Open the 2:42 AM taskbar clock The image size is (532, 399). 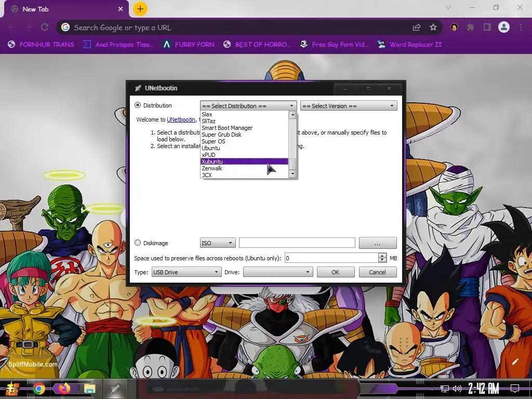pos(484,388)
